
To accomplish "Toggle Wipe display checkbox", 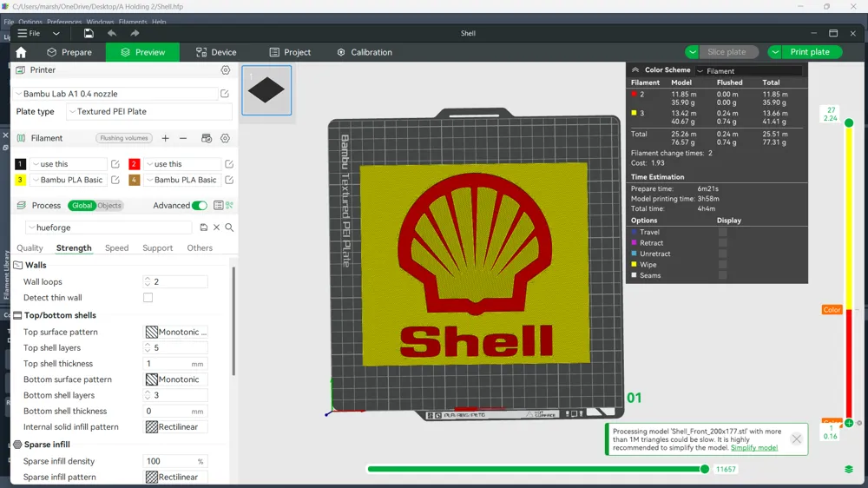I will pos(722,265).
